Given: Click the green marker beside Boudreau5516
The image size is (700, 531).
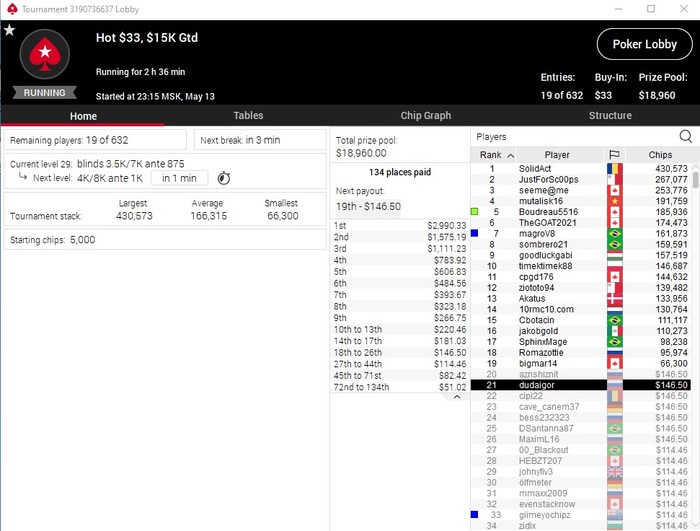Looking at the screenshot, I should (x=475, y=212).
